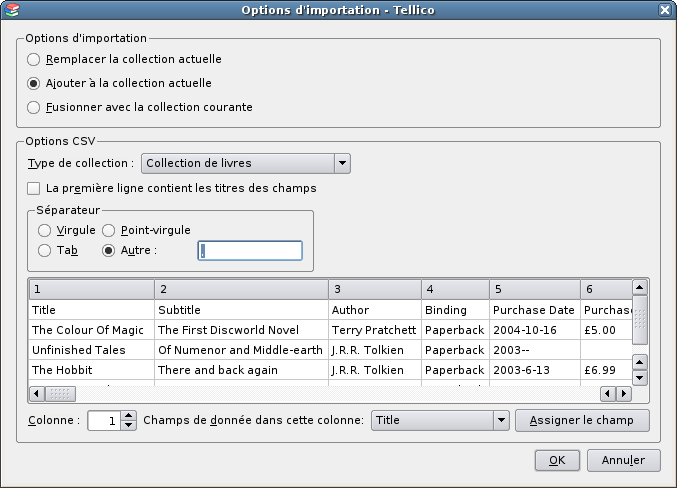Click the table's vertical scroll up arrow
677x488 pixels.
point(639,287)
